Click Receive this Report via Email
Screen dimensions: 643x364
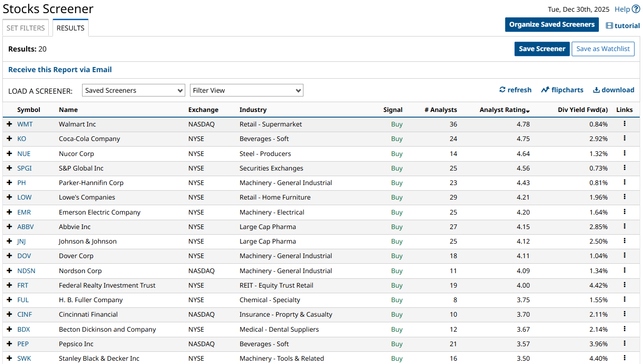[x=60, y=70]
